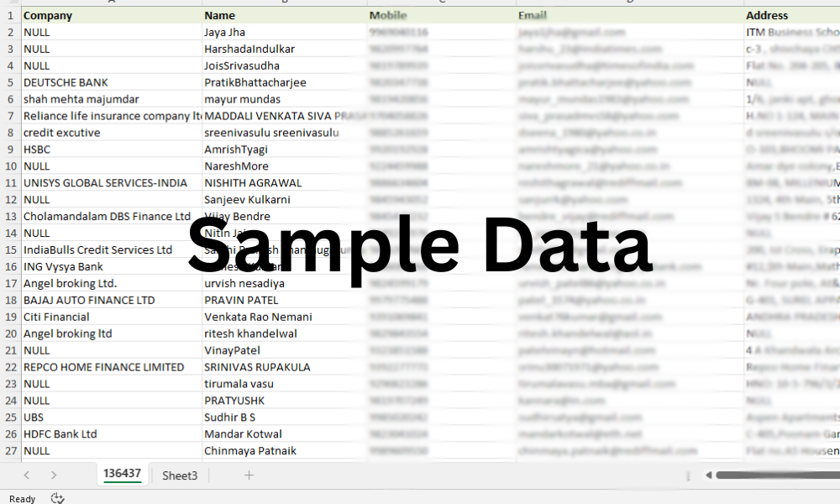
Task: Click the horizontal scrollbar left arrow
Action: coord(709,475)
